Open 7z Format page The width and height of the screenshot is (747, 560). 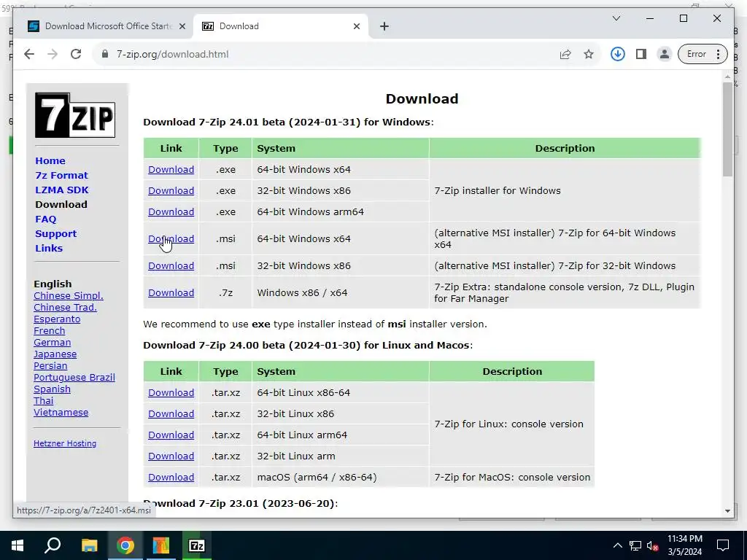pyautogui.click(x=61, y=175)
